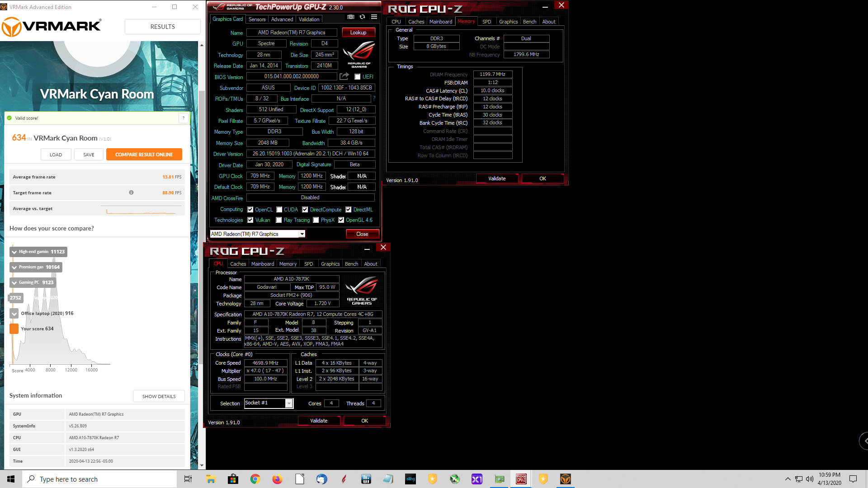
Task: Switch to GPU-Z Sensors tab
Action: click(x=257, y=19)
